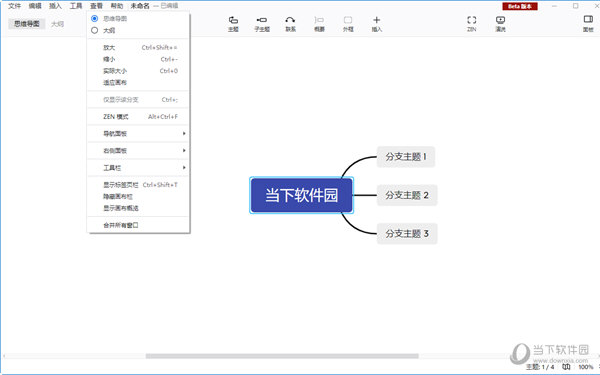600x375 pixels.
Task: Close the open 查看 menu
Action: (96, 6)
